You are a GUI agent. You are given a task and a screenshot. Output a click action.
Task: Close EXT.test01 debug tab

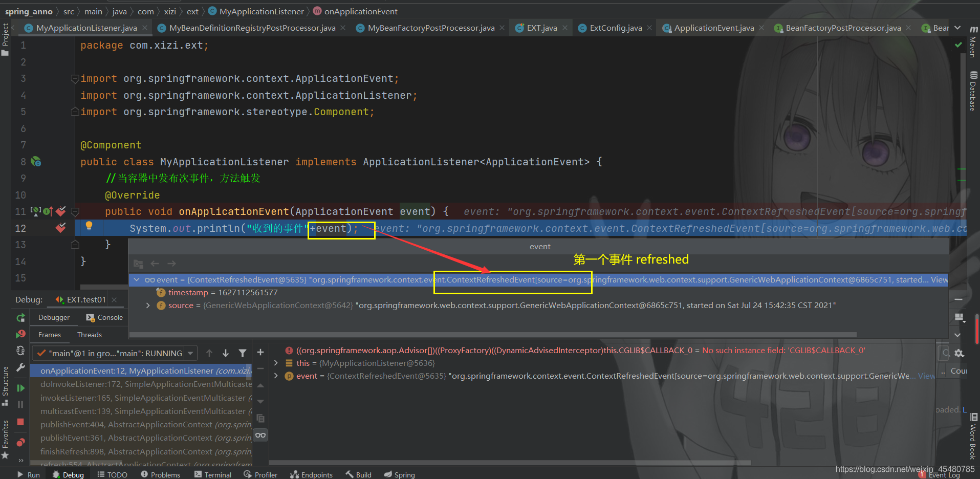(x=114, y=300)
